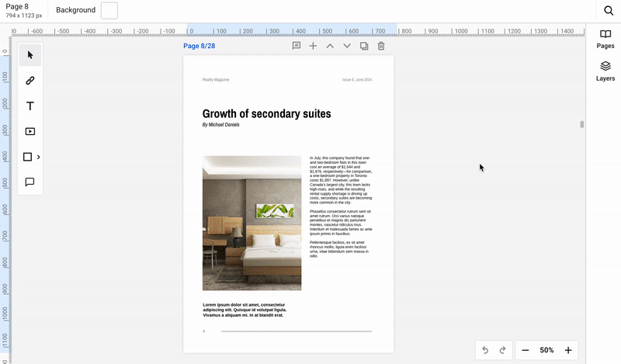Select the Text tool

[x=30, y=106]
